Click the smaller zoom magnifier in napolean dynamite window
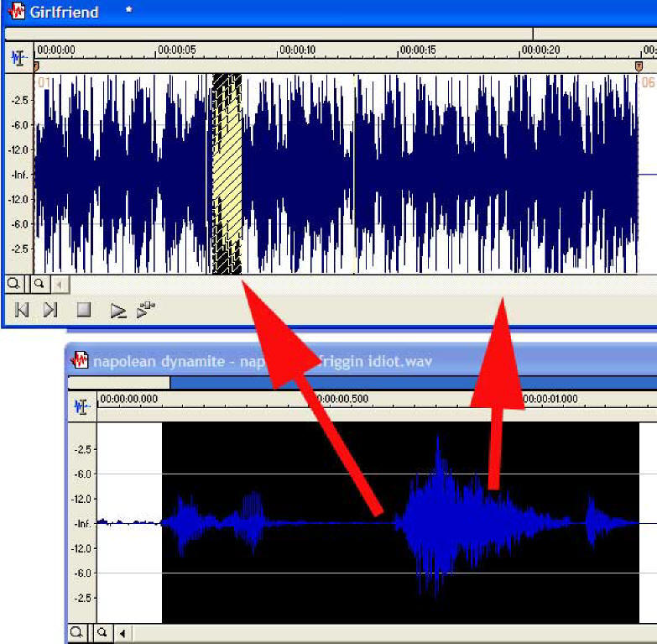 tap(102, 632)
